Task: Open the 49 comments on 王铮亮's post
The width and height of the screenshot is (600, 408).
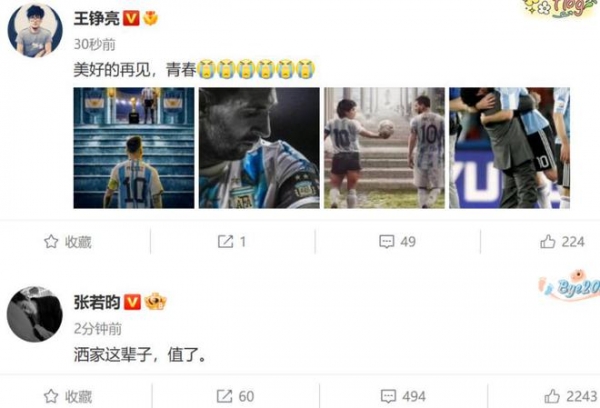Action: tap(397, 242)
